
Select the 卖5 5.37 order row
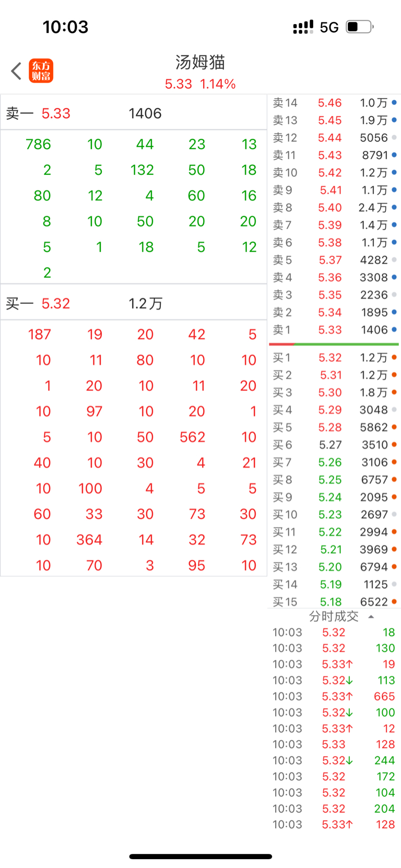(x=334, y=260)
